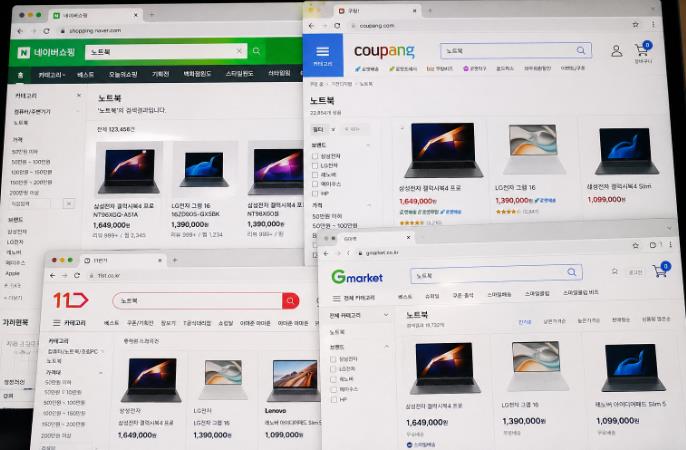Click the Naver Shopping search input field
686x450 pixels.
click(166, 52)
